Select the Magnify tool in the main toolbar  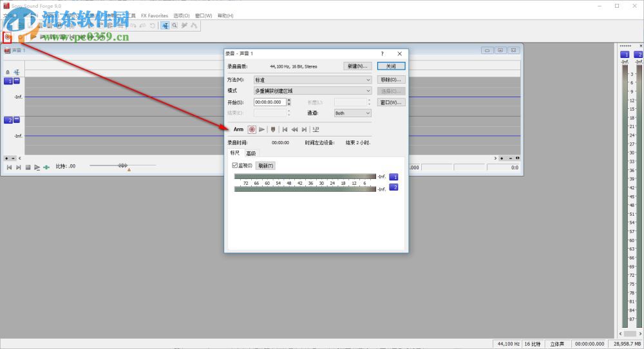point(175,26)
